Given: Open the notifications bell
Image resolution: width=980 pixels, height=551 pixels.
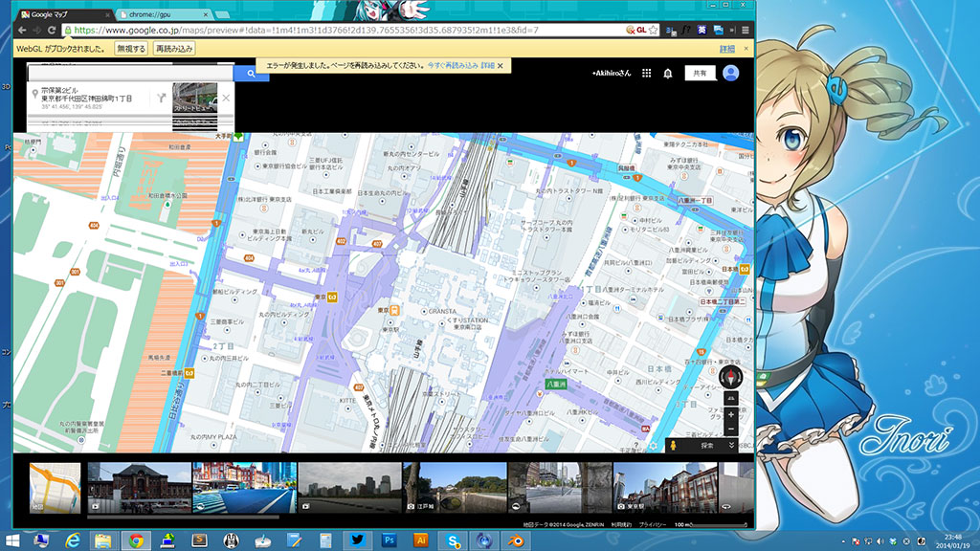Looking at the screenshot, I should pos(668,73).
